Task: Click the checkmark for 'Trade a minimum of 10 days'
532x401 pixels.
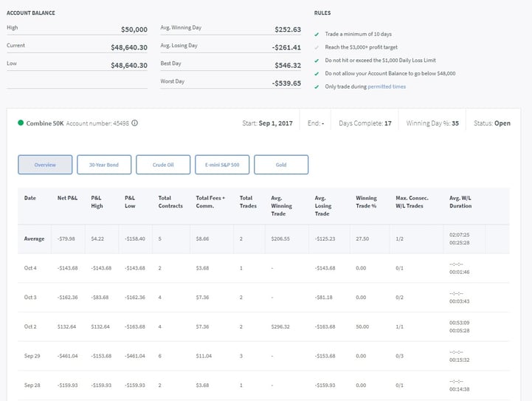Action: coord(317,35)
